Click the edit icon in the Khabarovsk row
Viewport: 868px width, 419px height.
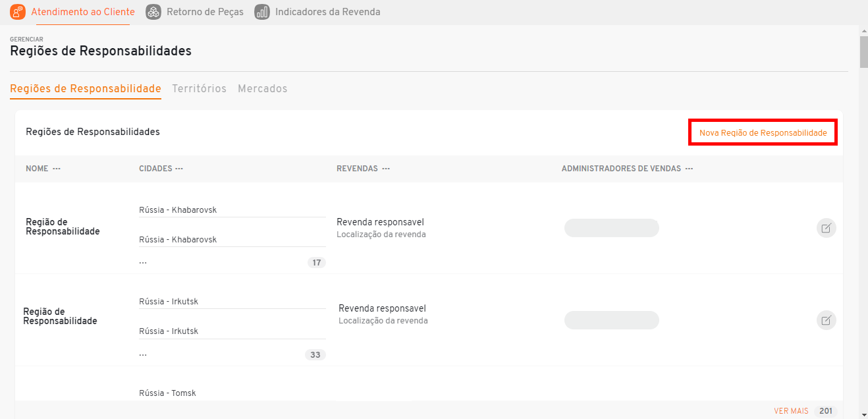coord(826,228)
